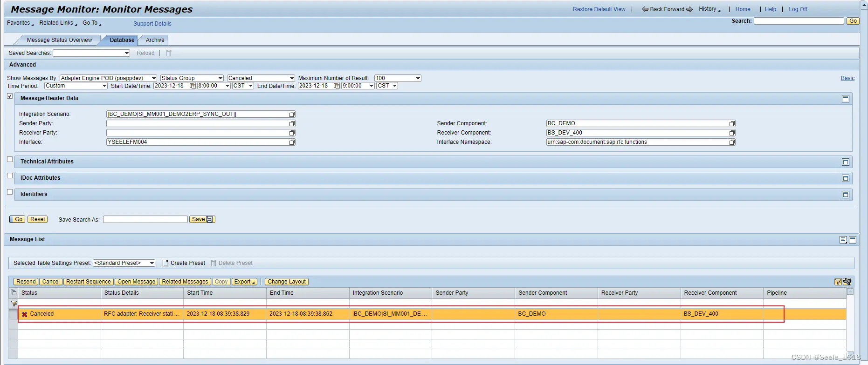Click Resend button
This screenshot has height=365, width=868.
tap(26, 282)
